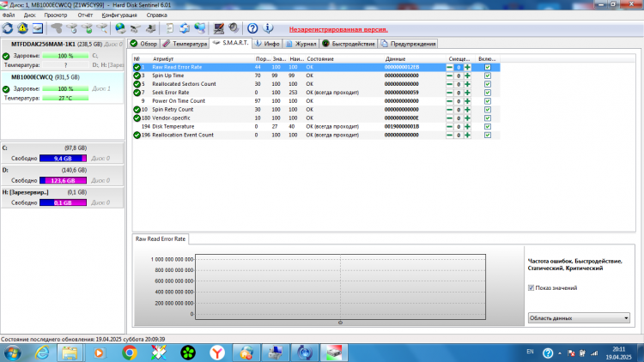Uncheck enable box for Seek Error Rate
This screenshot has height=362, width=644.
[488, 93]
